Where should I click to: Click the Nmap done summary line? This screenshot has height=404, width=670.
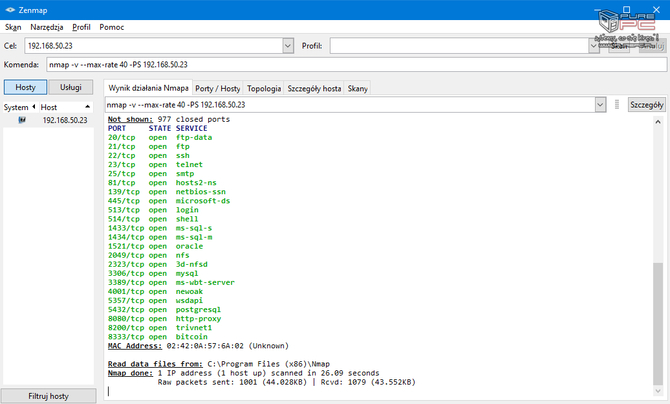click(x=244, y=373)
